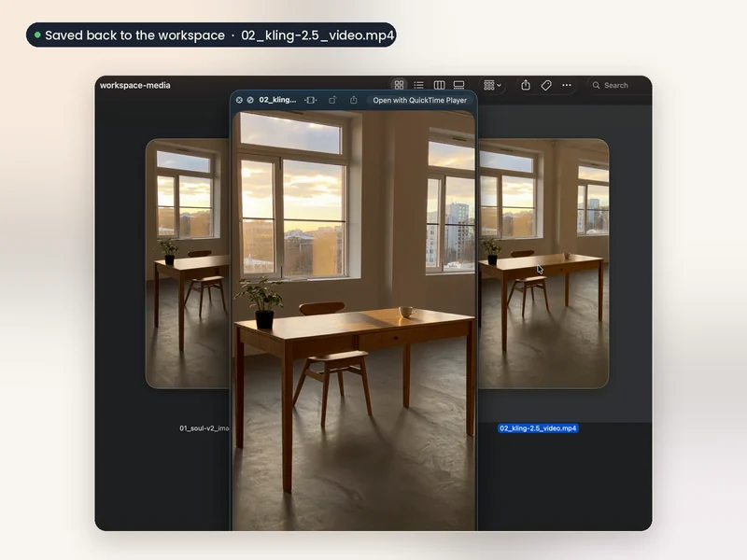Switch Finder to list view
This screenshot has width=747, height=560.
[x=418, y=85]
